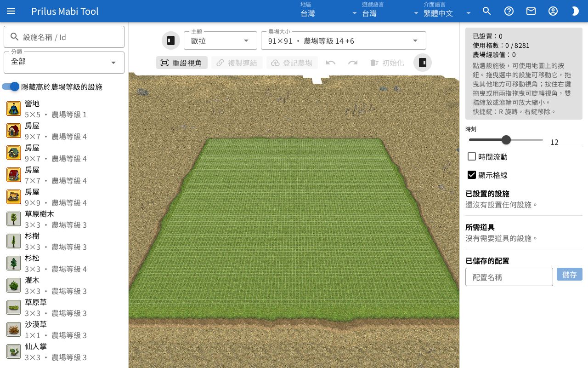
Task: Select the 灌木 shrub icon
Action: [x=14, y=286]
